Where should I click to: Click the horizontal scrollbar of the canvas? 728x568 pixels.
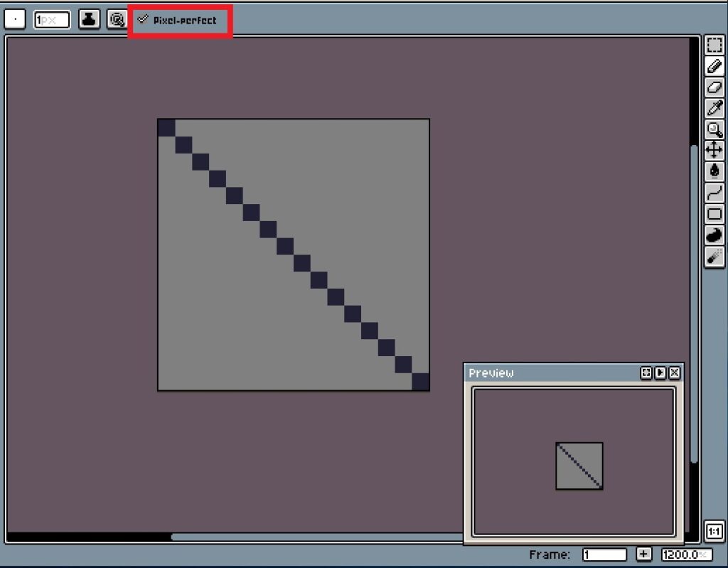[x=318, y=537]
